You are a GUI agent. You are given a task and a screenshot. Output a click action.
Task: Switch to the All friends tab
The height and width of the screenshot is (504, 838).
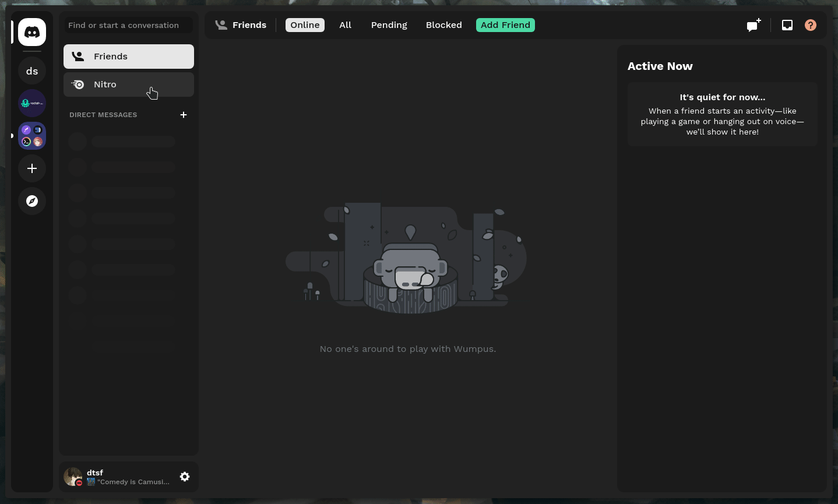pos(346,25)
